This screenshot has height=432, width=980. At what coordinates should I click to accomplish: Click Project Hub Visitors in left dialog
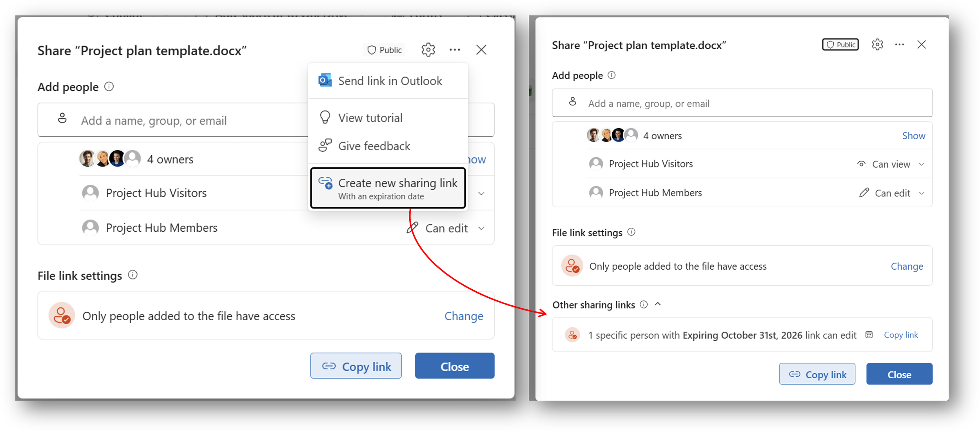[x=156, y=193]
